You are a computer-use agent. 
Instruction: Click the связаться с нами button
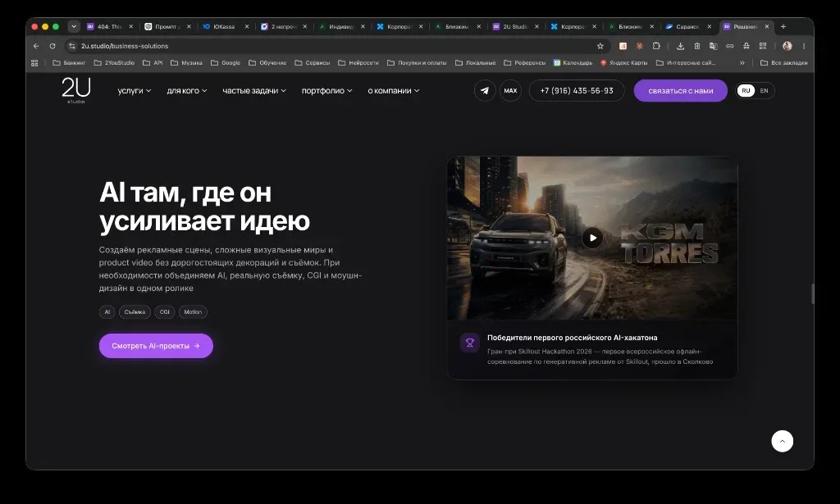click(680, 91)
